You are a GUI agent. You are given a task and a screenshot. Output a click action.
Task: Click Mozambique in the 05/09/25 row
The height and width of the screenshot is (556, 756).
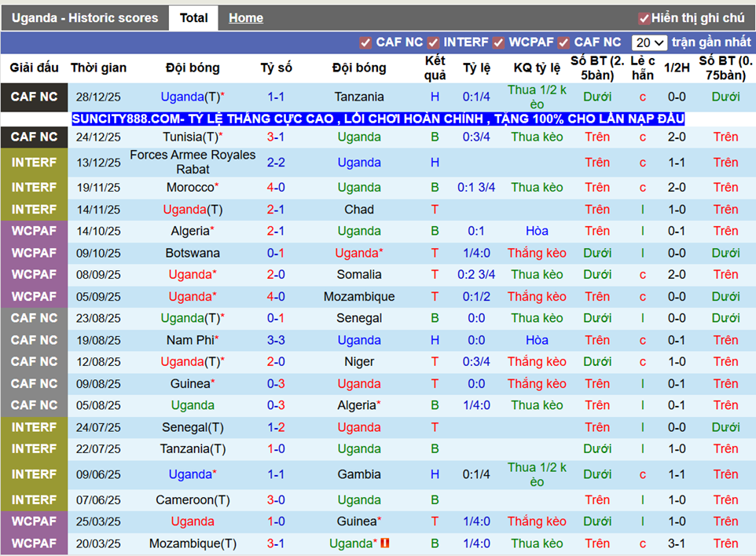[359, 296]
